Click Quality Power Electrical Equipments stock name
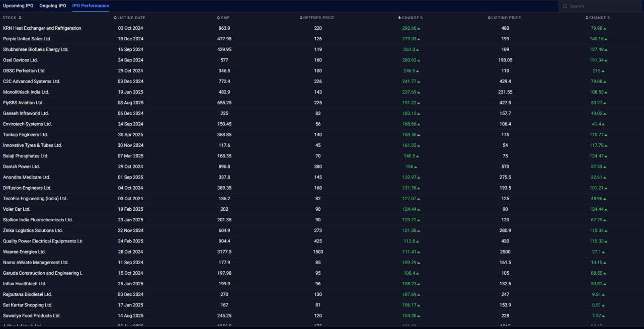The height and width of the screenshot is (329, 644). coord(42,241)
